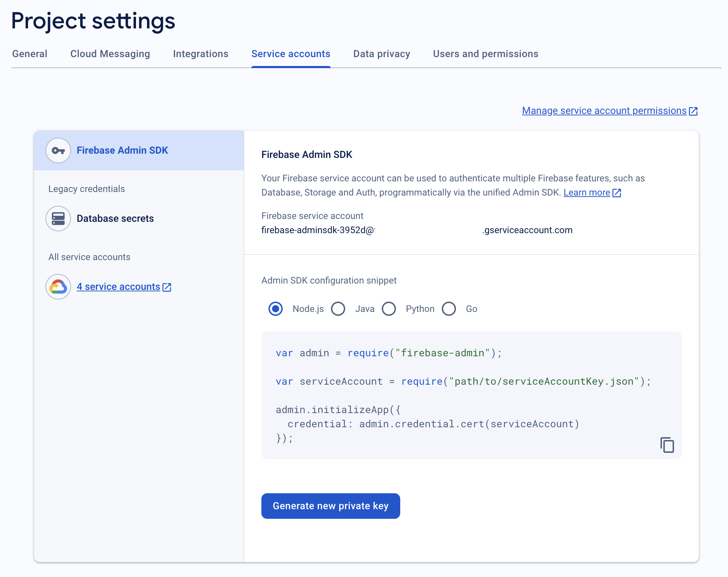Open the Cloud Messaging tab
The height and width of the screenshot is (577, 728).
pos(110,54)
